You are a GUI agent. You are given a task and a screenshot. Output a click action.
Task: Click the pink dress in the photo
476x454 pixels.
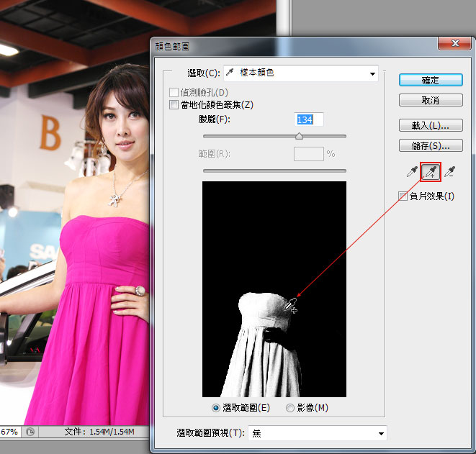coord(94,345)
